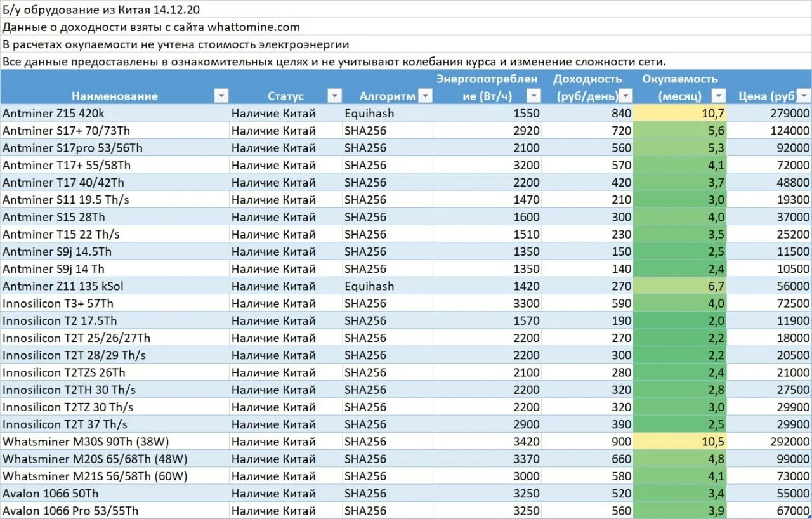Viewport: 812px width, 519px height.
Task: Click price cell 279000
Action: 769,113
